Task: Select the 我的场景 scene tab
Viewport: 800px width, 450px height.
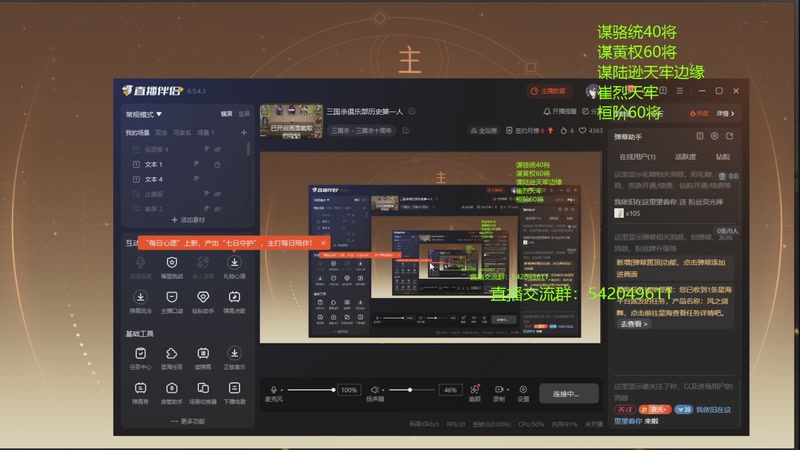Action: click(137, 133)
